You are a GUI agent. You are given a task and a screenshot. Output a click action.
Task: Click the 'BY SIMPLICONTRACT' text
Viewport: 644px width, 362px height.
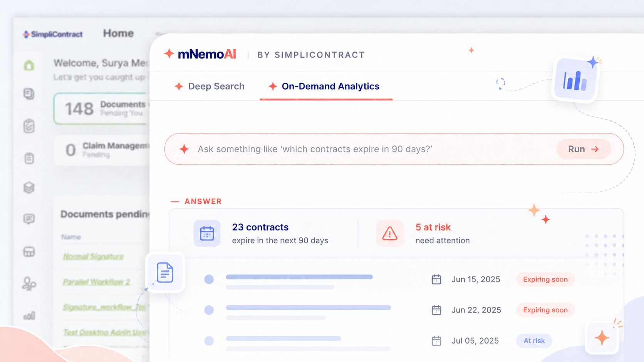(311, 55)
